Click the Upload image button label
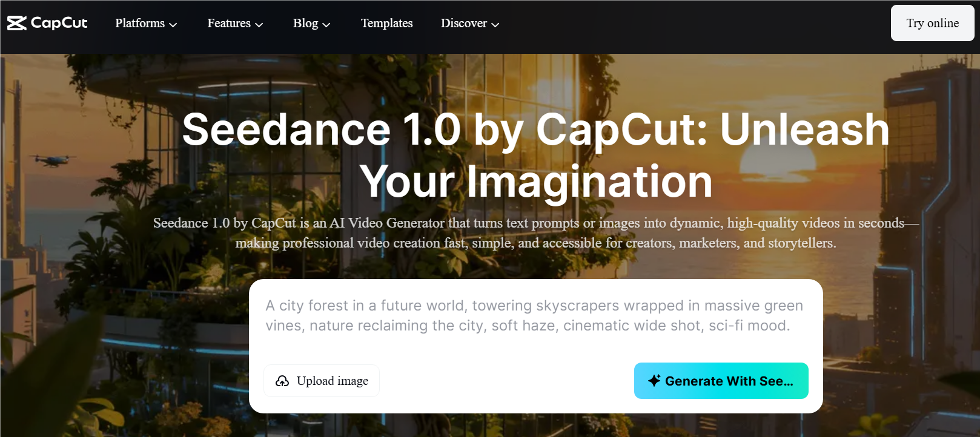980x437 pixels. [x=333, y=381]
